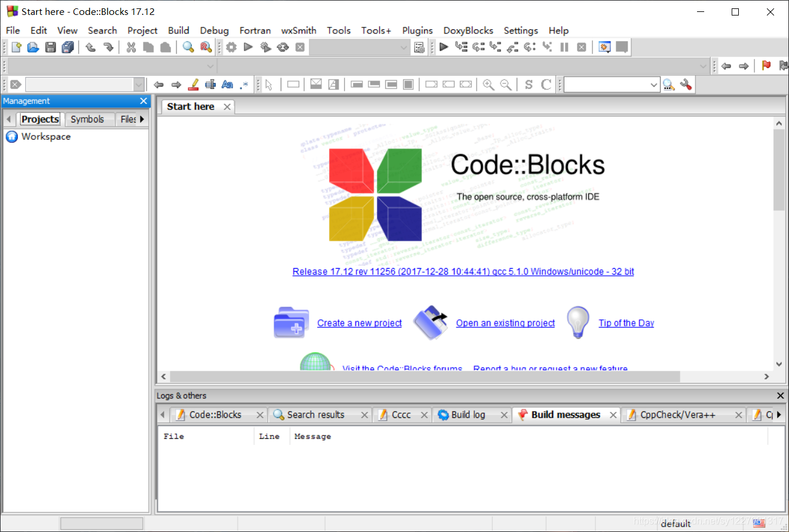The height and width of the screenshot is (532, 789).
Task: Click the Jump back arrow icon
Action: click(726, 66)
